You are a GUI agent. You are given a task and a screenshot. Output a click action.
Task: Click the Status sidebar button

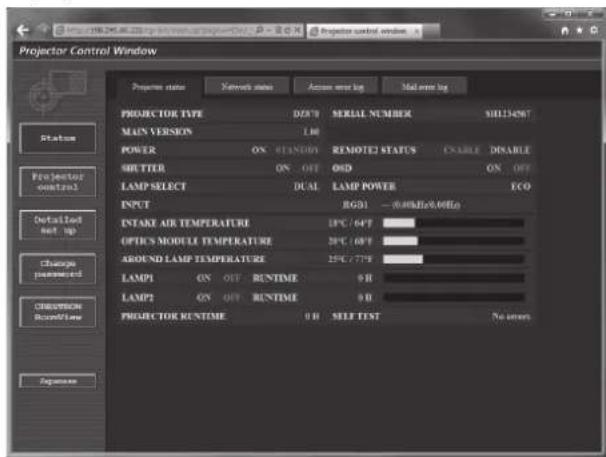tap(58, 138)
